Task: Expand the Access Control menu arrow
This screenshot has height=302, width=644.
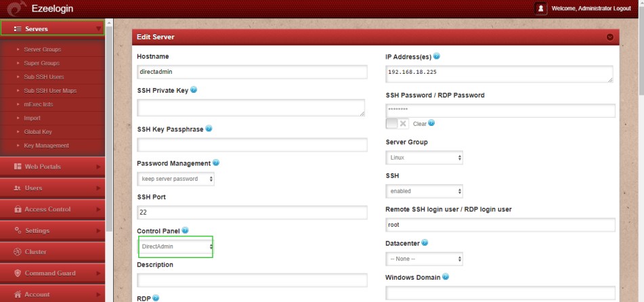Action: pyautogui.click(x=99, y=209)
